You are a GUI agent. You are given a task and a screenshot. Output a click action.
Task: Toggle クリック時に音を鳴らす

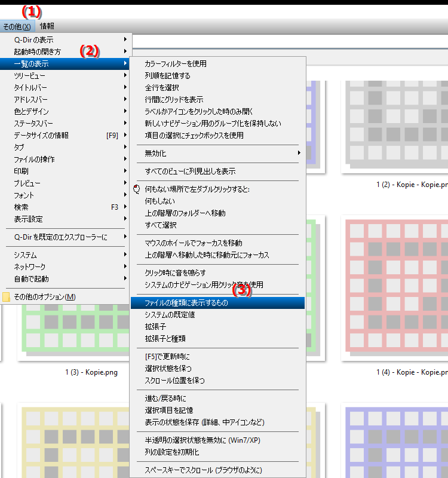click(217, 273)
